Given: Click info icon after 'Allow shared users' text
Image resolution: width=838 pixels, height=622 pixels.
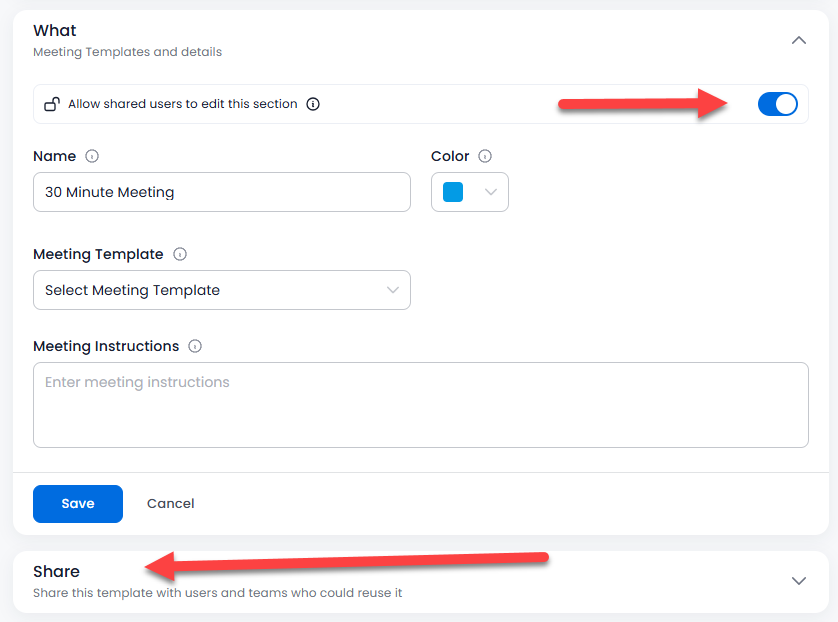Looking at the screenshot, I should (x=313, y=104).
